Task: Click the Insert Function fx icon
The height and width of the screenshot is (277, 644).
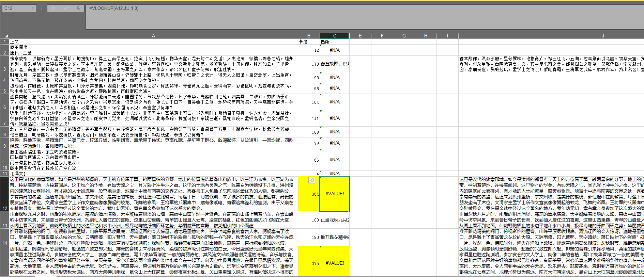Action: [x=78, y=8]
